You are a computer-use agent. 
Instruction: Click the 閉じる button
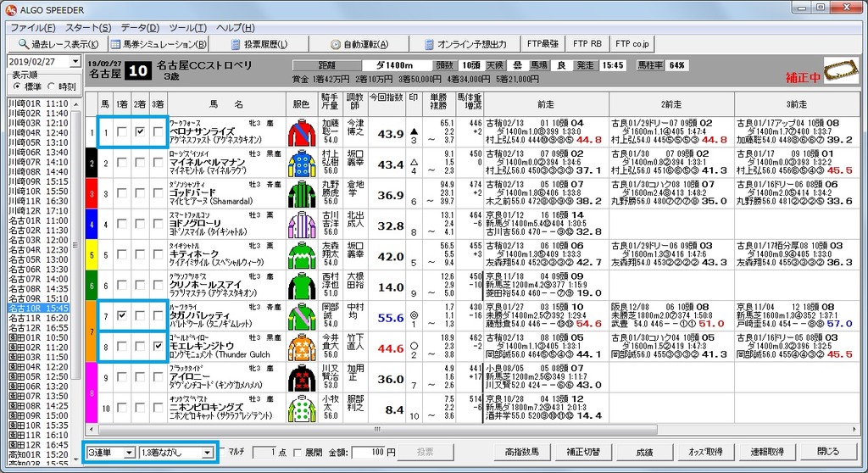click(828, 452)
